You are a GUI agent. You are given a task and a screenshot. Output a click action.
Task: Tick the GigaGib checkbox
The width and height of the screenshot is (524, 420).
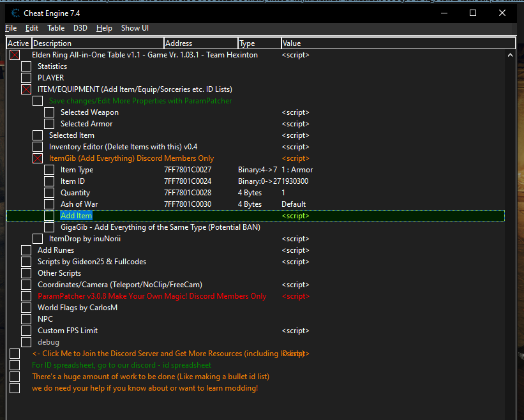pos(49,227)
